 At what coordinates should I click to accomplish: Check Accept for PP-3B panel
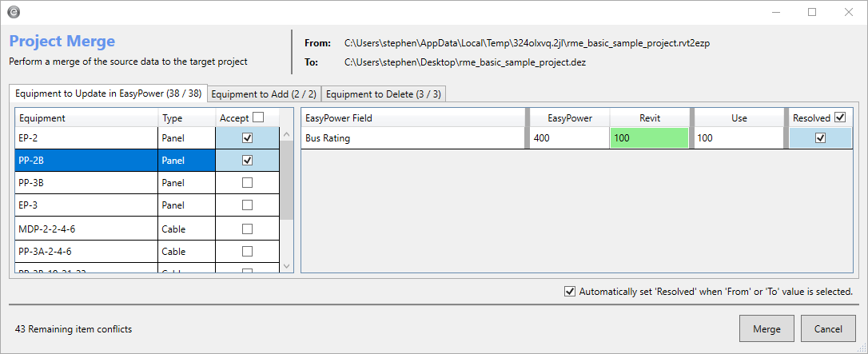(247, 183)
